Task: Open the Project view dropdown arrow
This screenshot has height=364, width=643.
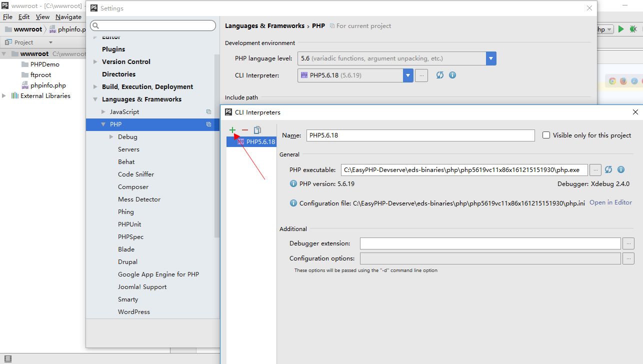Action: pos(50,42)
